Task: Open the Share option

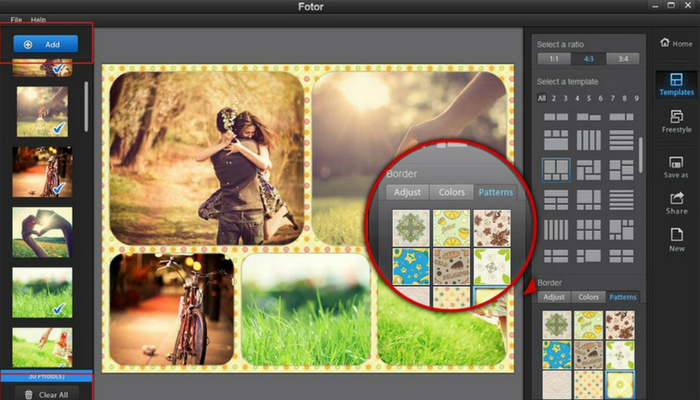Action: (676, 203)
